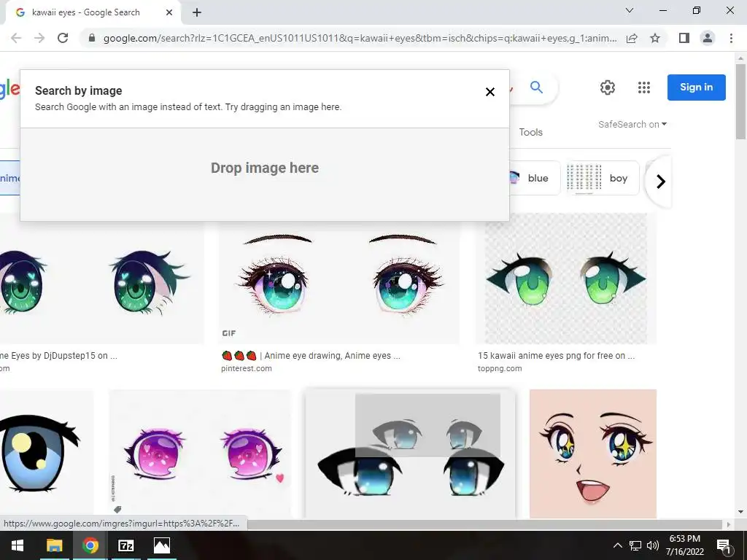Share this page icon
The image size is (747, 560).
tap(632, 38)
